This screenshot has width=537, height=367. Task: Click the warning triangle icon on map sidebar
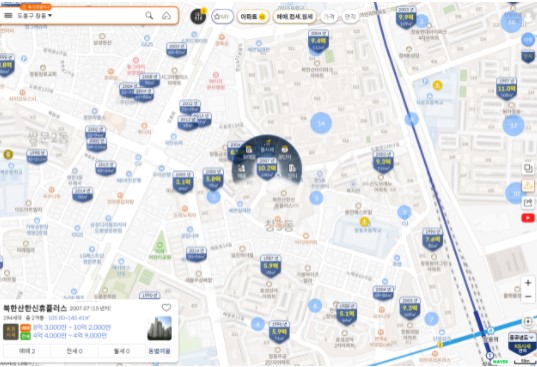[x=528, y=185]
